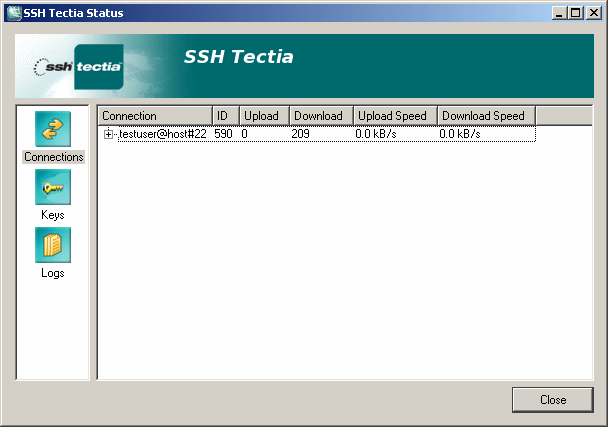Sort by the Upload column header

(x=264, y=116)
